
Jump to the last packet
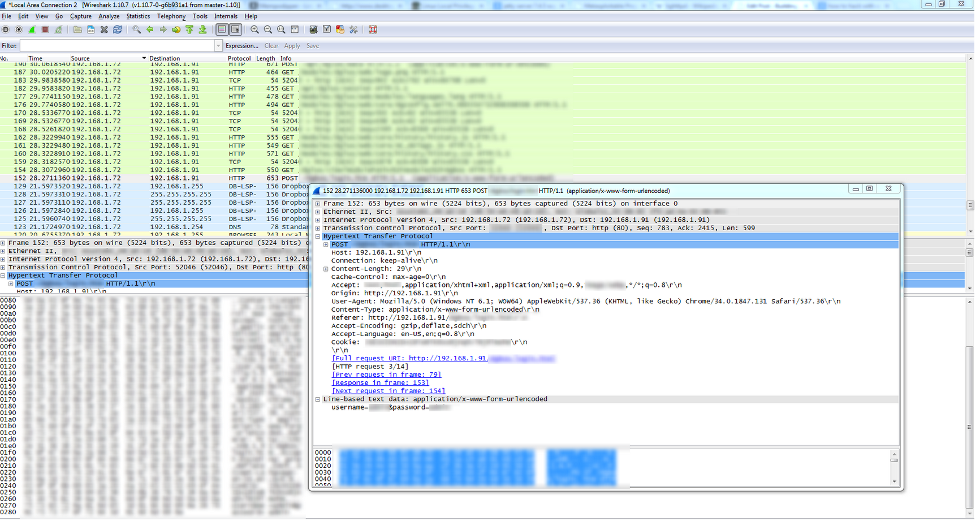point(202,29)
